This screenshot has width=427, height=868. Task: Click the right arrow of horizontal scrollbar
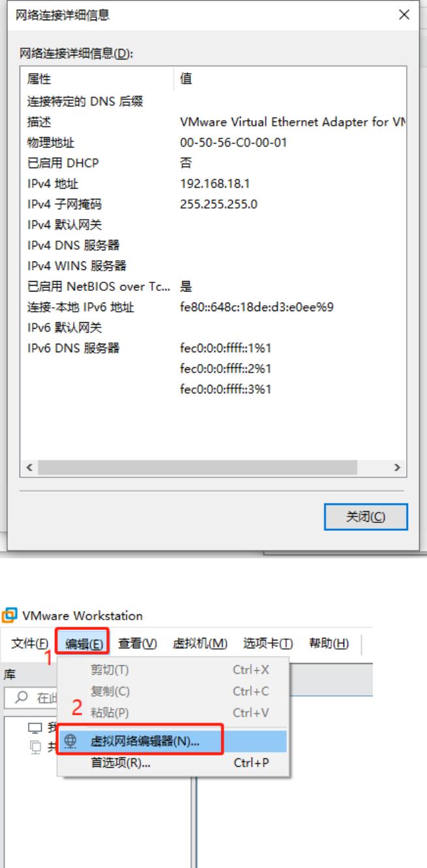(397, 468)
